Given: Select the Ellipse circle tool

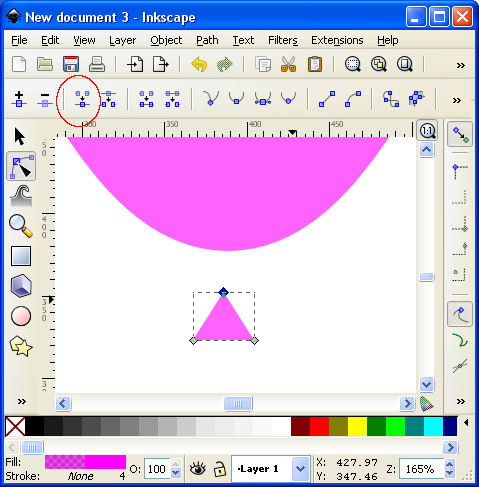Looking at the screenshot, I should tap(21, 316).
